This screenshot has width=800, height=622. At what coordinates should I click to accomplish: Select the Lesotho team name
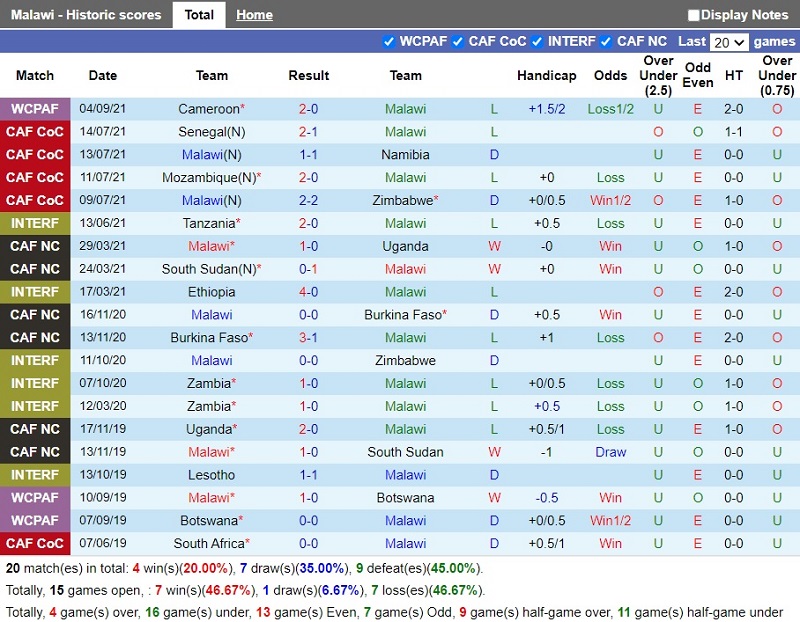[211, 475]
